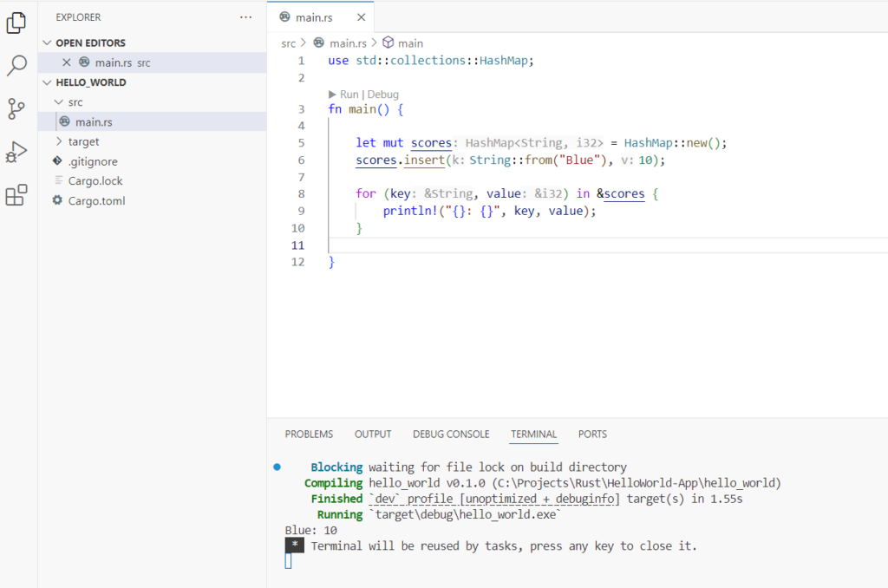This screenshot has height=588, width=888.
Task: Open main.rs src entry in Open Editors
Action: click(153, 62)
